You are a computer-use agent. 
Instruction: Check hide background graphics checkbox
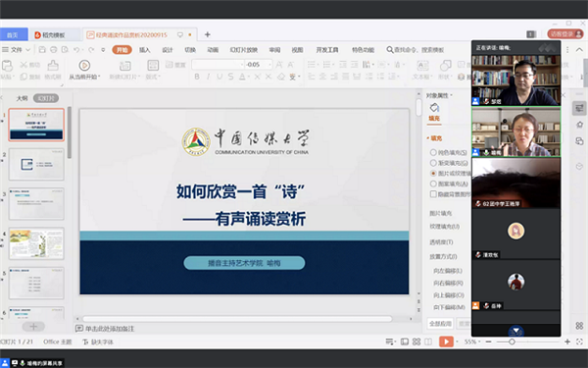pyautogui.click(x=433, y=194)
